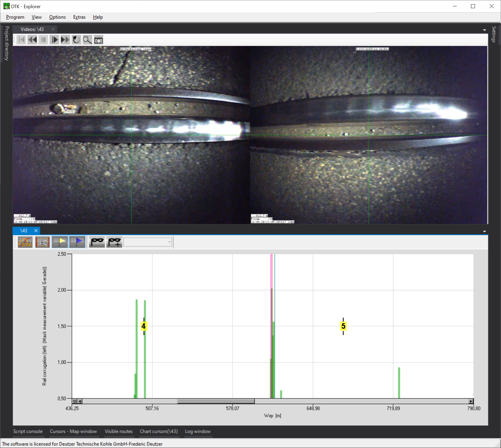Click the add mask plus icon
Image resolution: width=501 pixels, height=448 pixels.
tap(114, 242)
